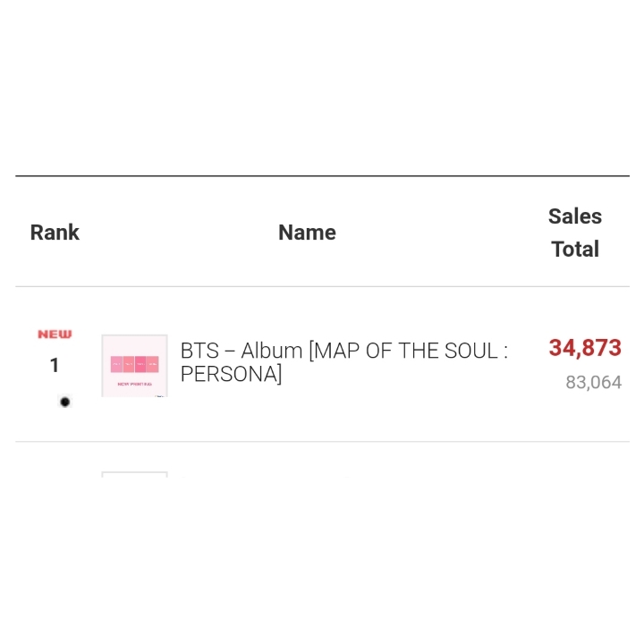Click the Total word in column header
644x644 pixels.
575,249
